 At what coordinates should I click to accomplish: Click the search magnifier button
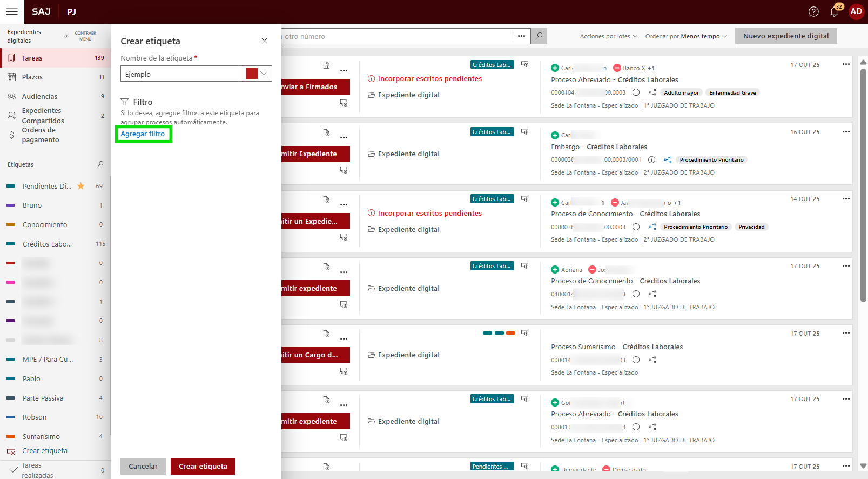point(539,36)
